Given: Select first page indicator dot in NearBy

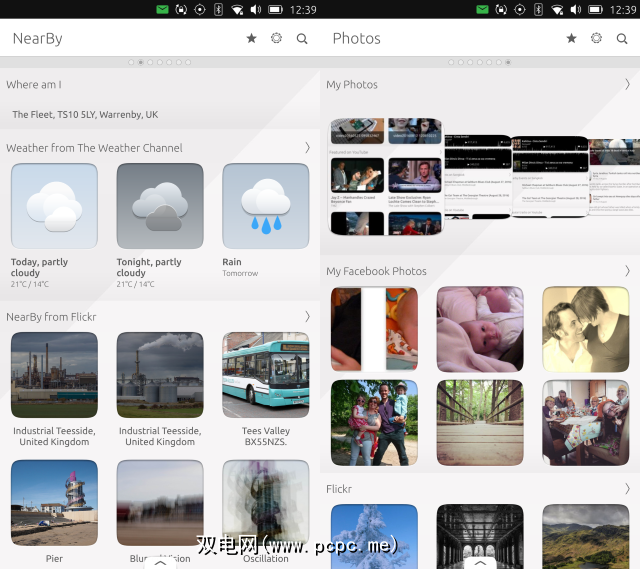Looking at the screenshot, I should tap(131, 62).
